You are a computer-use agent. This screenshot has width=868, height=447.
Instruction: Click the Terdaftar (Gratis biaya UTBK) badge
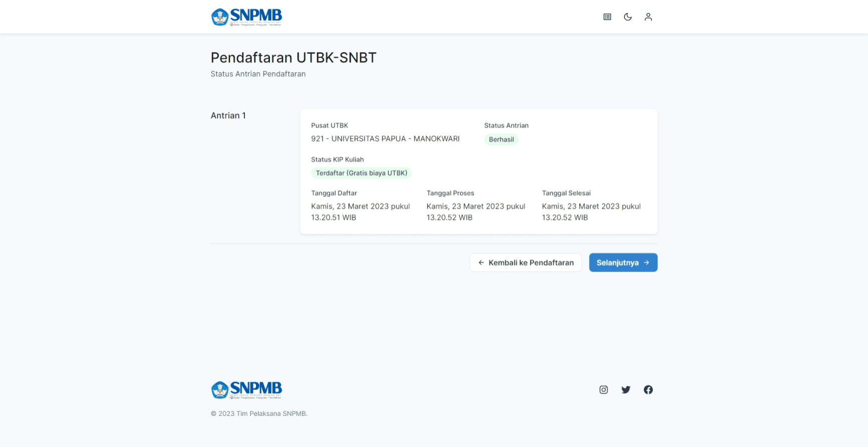(x=362, y=173)
